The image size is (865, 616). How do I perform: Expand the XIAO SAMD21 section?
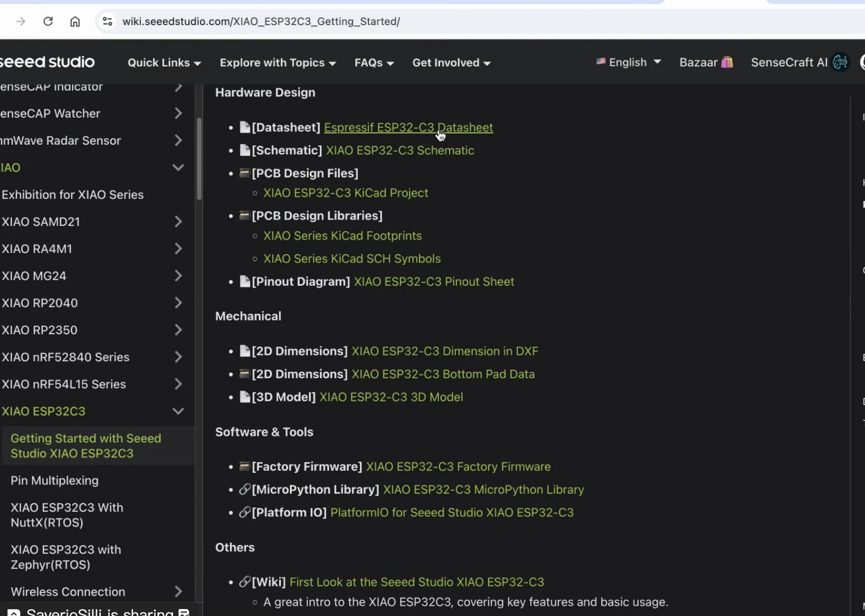[x=178, y=222]
